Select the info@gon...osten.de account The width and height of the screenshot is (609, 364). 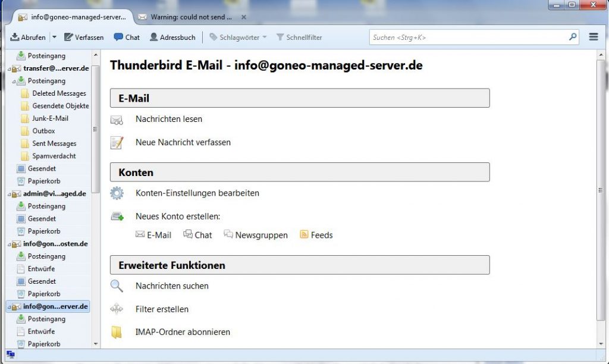point(49,244)
